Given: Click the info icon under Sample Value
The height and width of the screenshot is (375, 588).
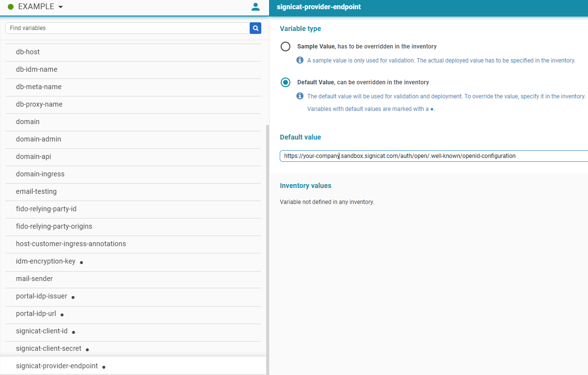Looking at the screenshot, I should click(300, 60).
